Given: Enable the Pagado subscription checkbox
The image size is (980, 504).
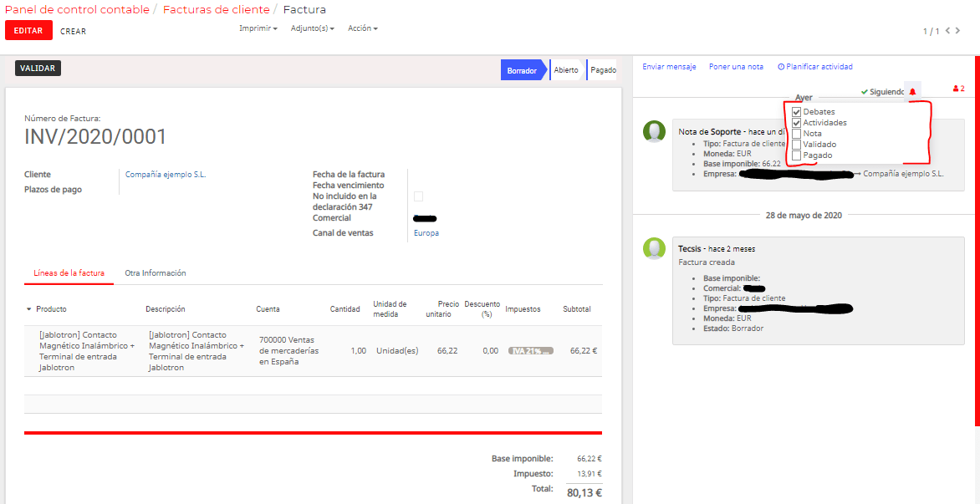Looking at the screenshot, I should pyautogui.click(x=796, y=155).
